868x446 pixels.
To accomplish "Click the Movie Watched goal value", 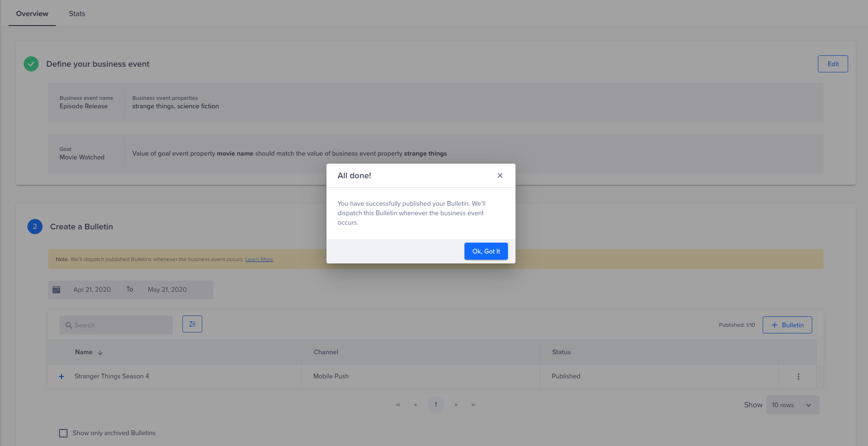I will click(x=82, y=157).
